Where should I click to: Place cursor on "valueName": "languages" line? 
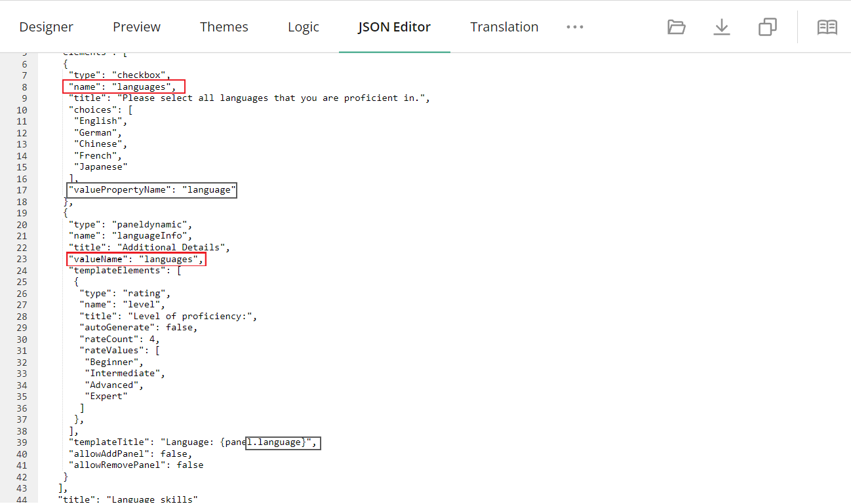pyautogui.click(x=136, y=259)
